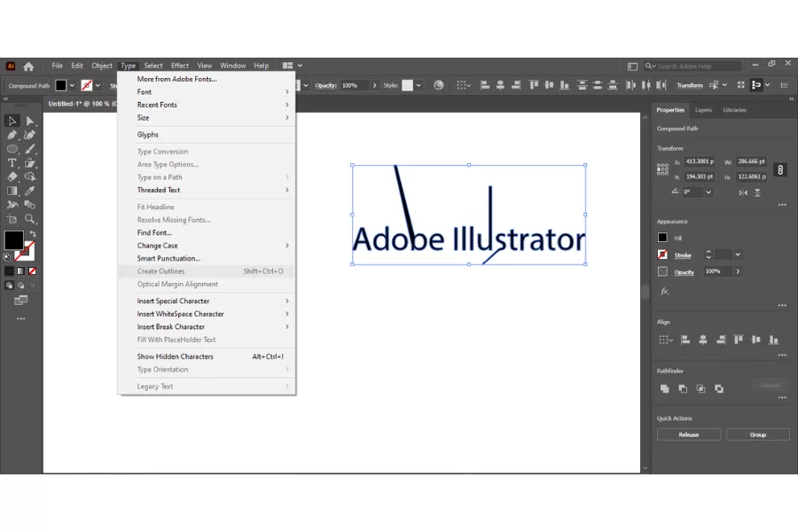Select the Selection tool arrow
798x532 pixels.
point(12,121)
